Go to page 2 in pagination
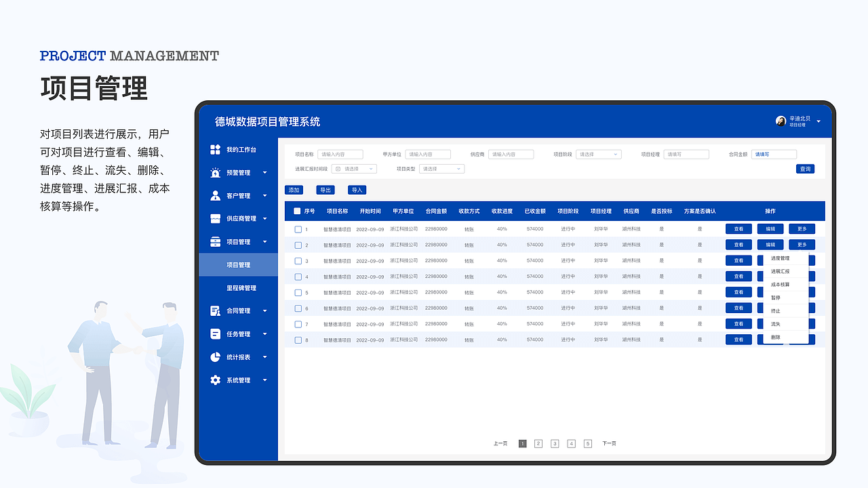Image resolution: width=868 pixels, height=488 pixels. (538, 443)
